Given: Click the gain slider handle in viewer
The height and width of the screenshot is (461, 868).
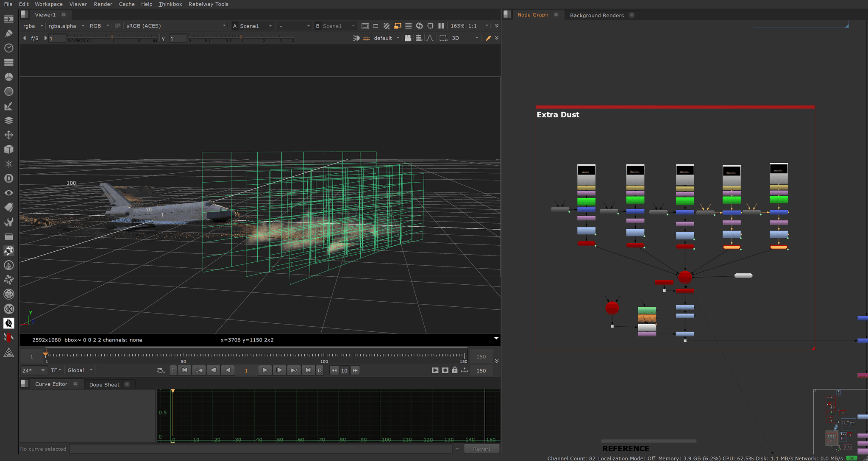Looking at the screenshot, I should [112, 38].
